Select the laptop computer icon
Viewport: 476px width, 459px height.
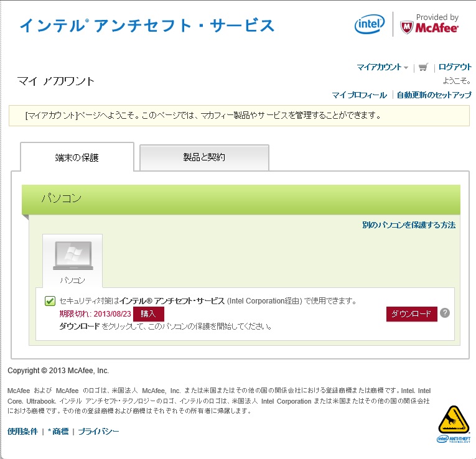click(73, 256)
